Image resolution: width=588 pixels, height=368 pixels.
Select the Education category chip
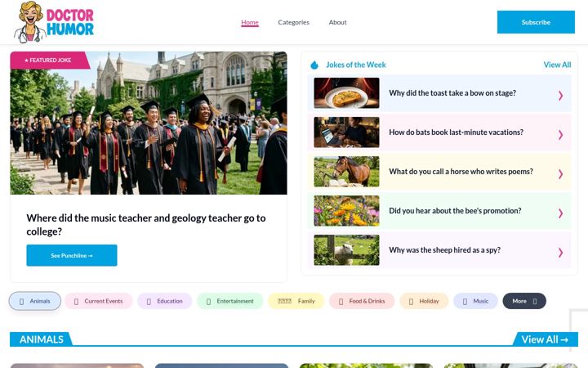[x=165, y=301]
